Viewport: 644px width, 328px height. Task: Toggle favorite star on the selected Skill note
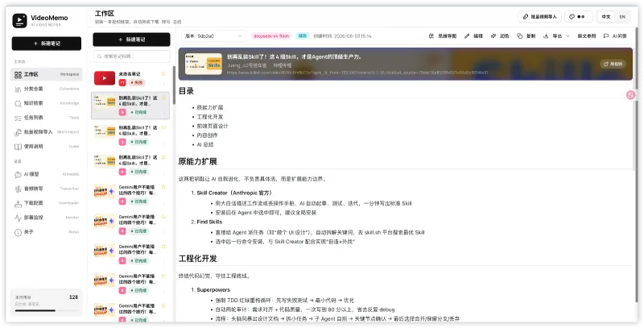click(163, 98)
